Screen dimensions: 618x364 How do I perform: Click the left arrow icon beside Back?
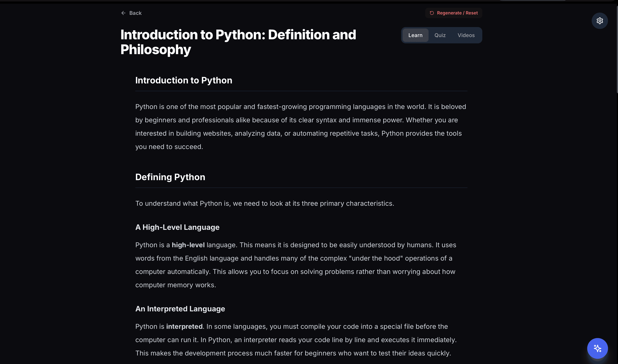pos(123,13)
